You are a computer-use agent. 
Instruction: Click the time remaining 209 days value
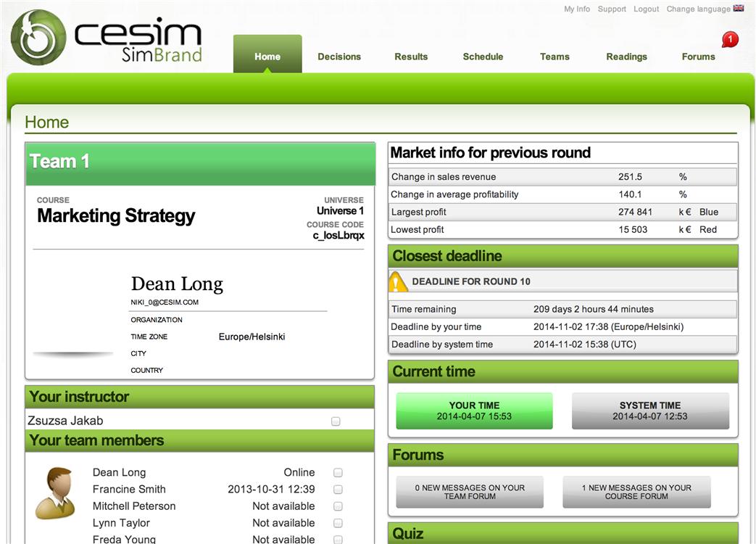(x=594, y=309)
